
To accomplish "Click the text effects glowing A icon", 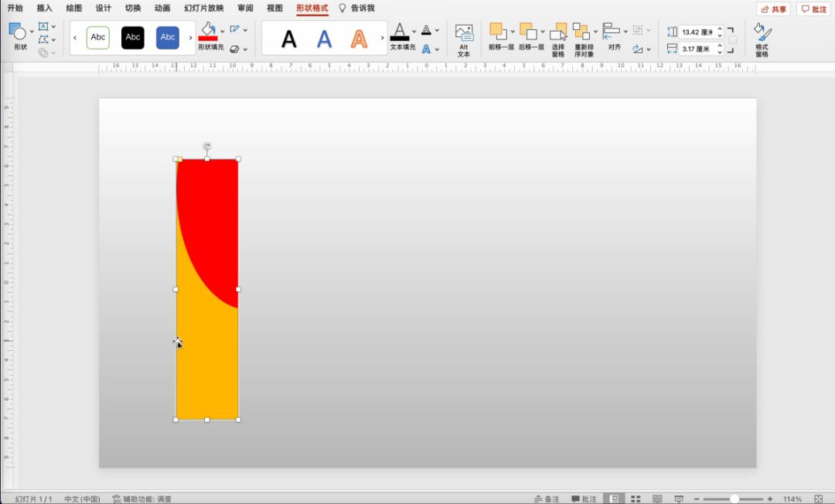I will pos(426,49).
